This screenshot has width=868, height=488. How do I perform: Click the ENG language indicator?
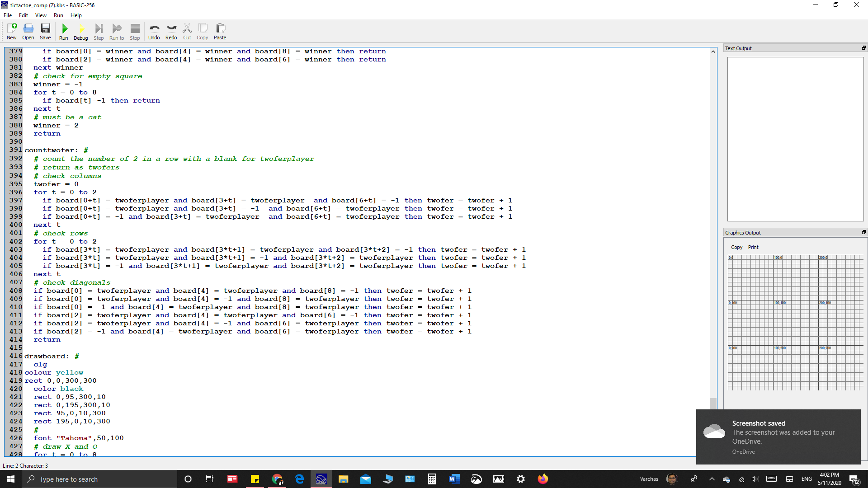pos(807,479)
